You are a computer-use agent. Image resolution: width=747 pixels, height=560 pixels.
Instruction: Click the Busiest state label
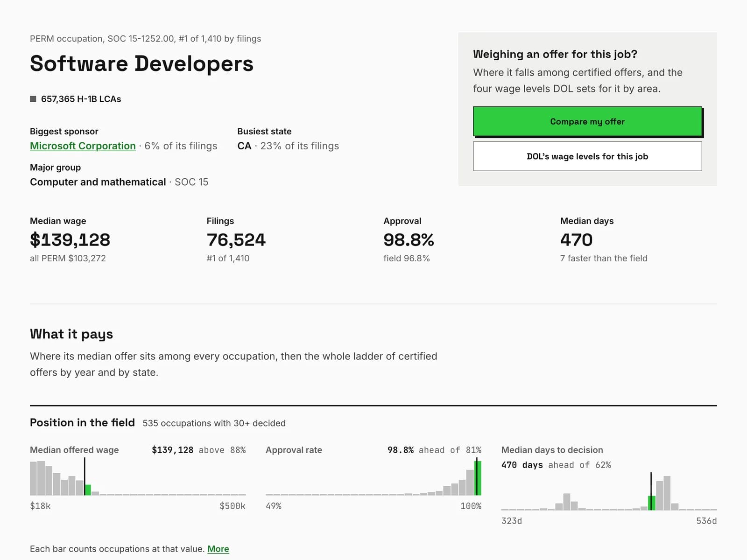coord(264,131)
